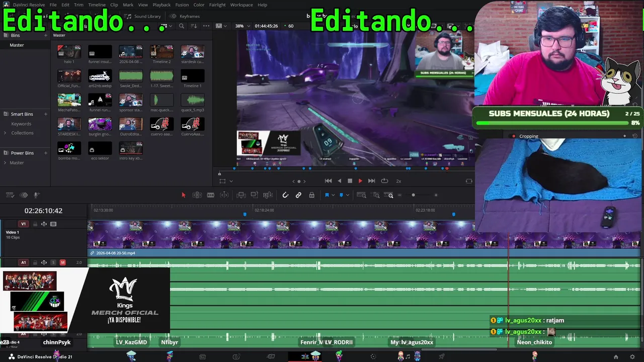The image size is (644, 362).
Task: Add a new bin with the Bins plus
Action: pos(45,35)
